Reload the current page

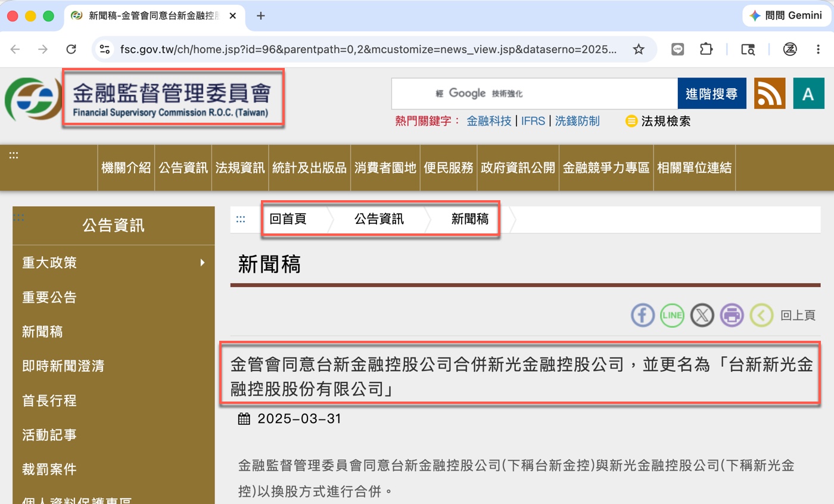pyautogui.click(x=71, y=49)
